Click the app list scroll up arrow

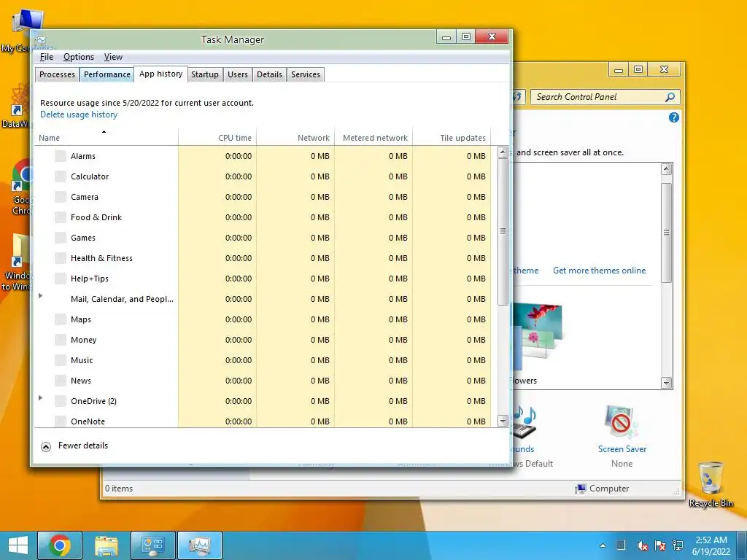[x=503, y=152]
